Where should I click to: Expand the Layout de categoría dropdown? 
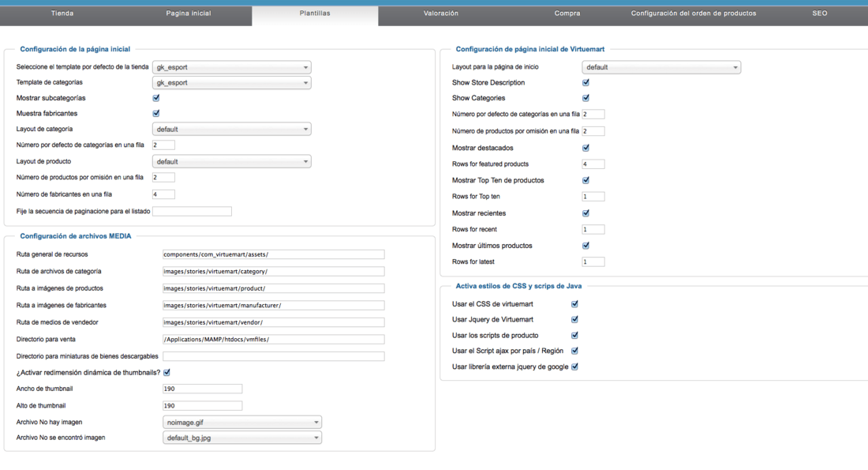click(x=231, y=129)
